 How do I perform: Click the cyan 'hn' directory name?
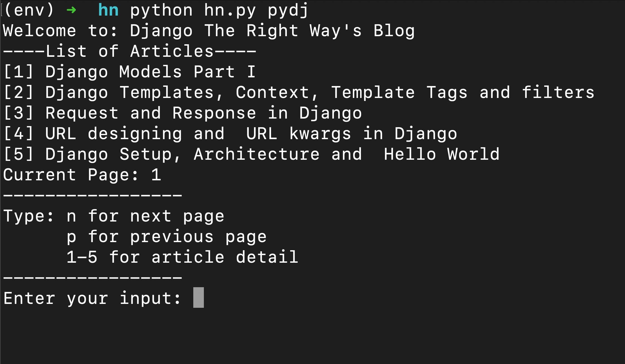tap(108, 10)
